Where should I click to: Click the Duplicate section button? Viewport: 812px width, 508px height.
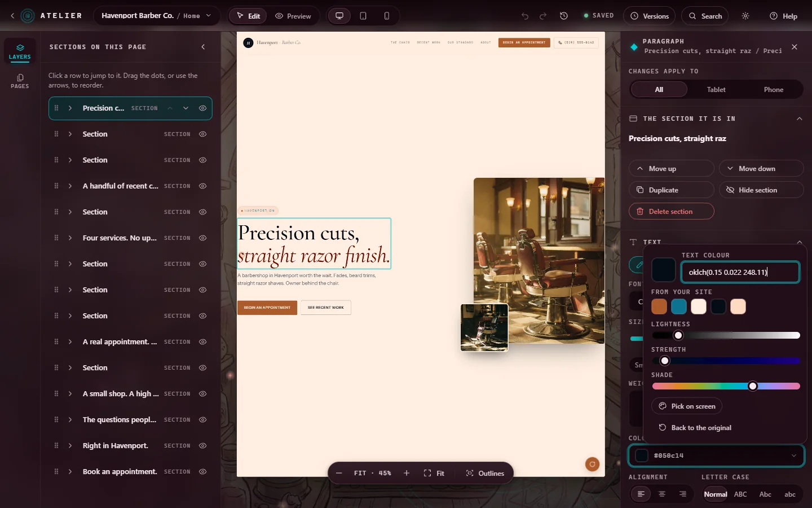671,190
